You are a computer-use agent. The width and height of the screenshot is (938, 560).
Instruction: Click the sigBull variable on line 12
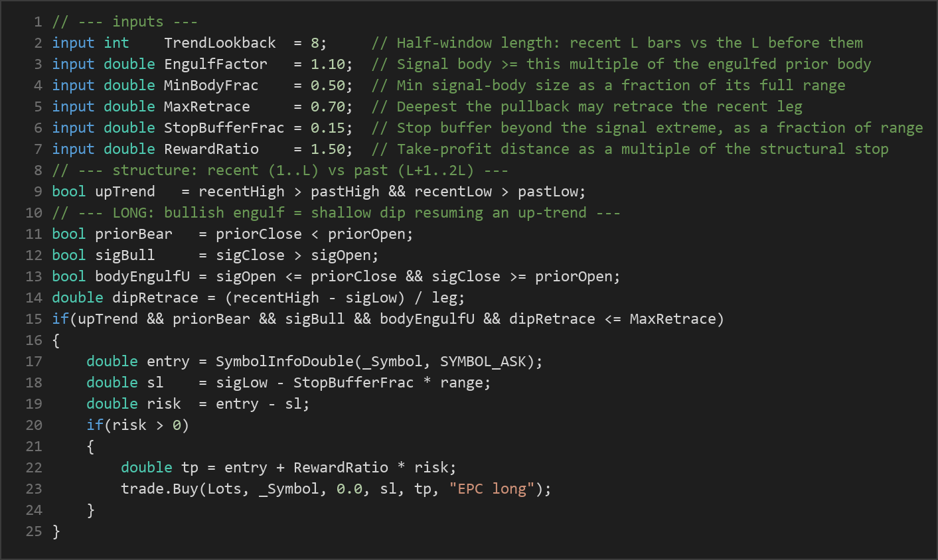coord(125,255)
